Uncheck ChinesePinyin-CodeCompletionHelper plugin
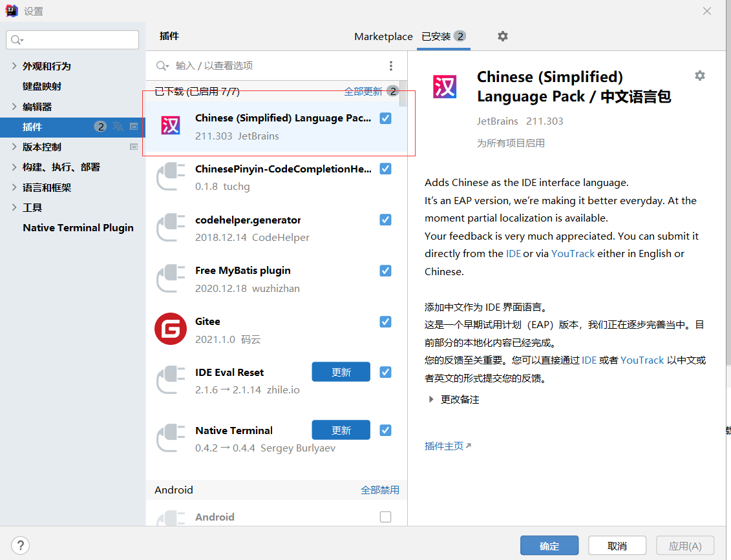 386,169
